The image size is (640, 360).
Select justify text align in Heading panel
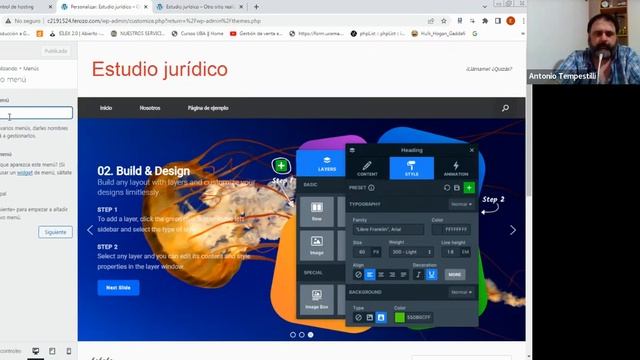[x=403, y=275]
